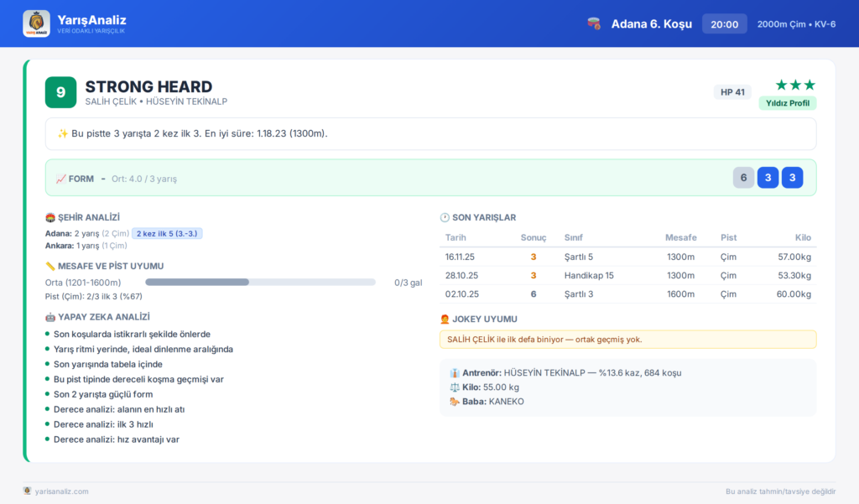Select the 16.11.25 race row
The width and height of the screenshot is (859, 504).
(627, 257)
